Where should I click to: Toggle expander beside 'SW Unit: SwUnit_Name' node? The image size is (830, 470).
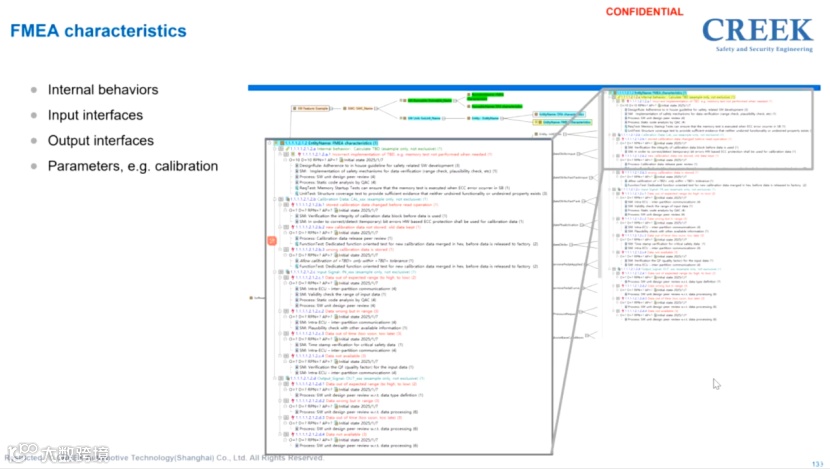click(x=444, y=118)
